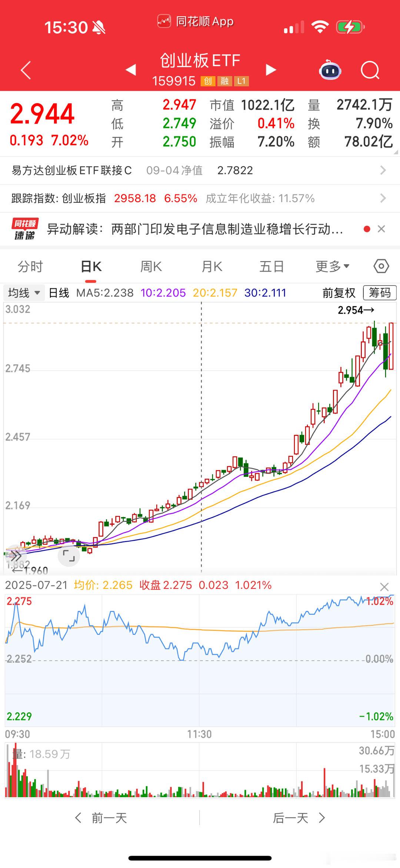This screenshot has height=868, width=400.
Task: Open 同花顺速递 news logo
Action: 25,229
